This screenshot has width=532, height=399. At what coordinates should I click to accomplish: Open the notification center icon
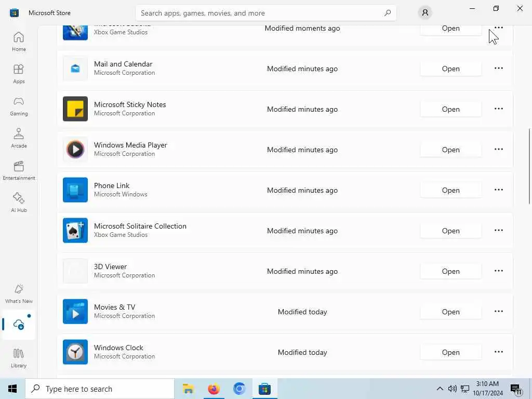point(516,389)
